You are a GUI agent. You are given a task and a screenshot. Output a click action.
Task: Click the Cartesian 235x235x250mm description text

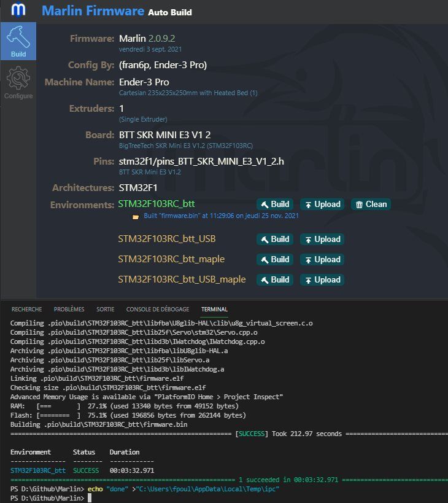(188, 93)
